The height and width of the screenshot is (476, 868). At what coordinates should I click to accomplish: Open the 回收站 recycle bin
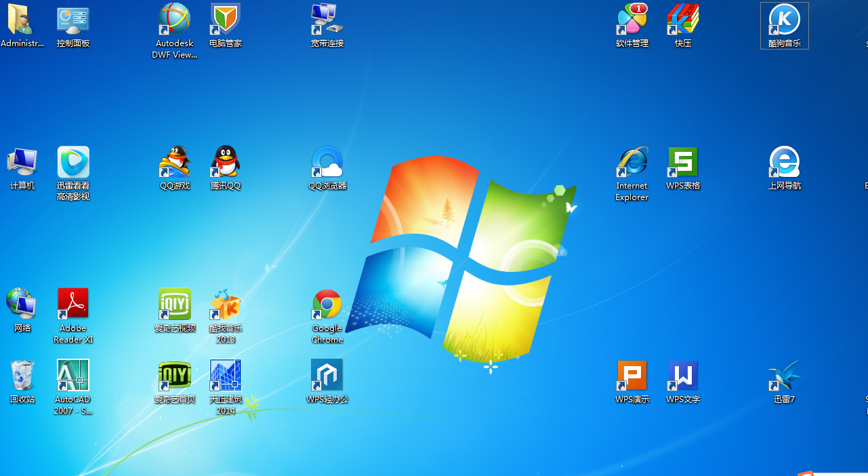click(22, 375)
